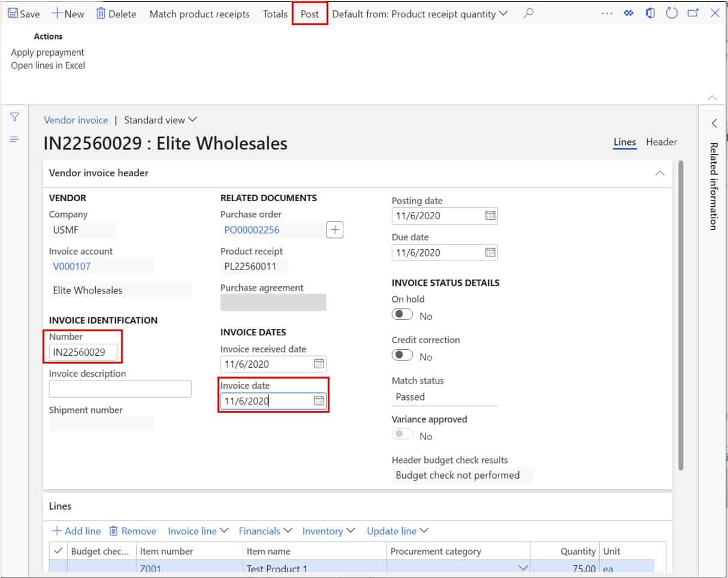Enable Credit correction
728x578 pixels.
pos(402,356)
